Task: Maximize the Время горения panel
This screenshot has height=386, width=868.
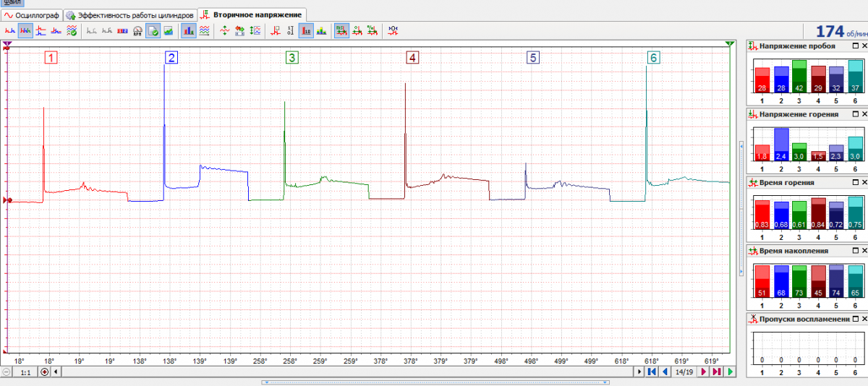Action: coord(854,183)
